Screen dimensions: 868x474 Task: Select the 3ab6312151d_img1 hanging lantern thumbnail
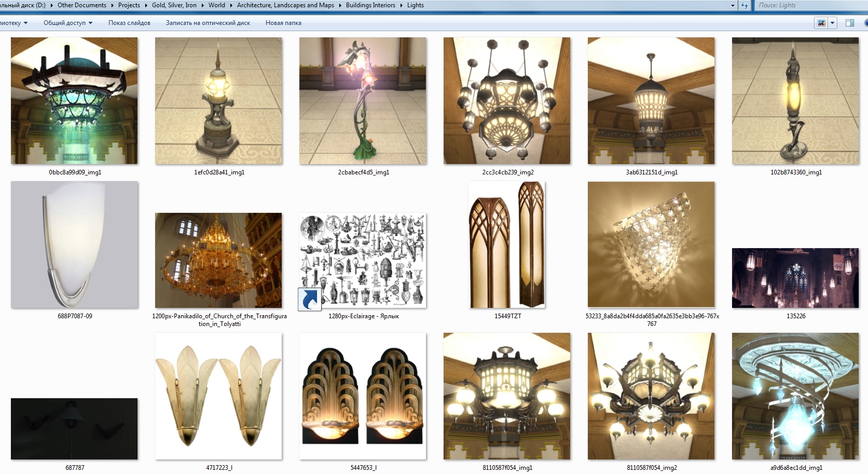(x=651, y=101)
